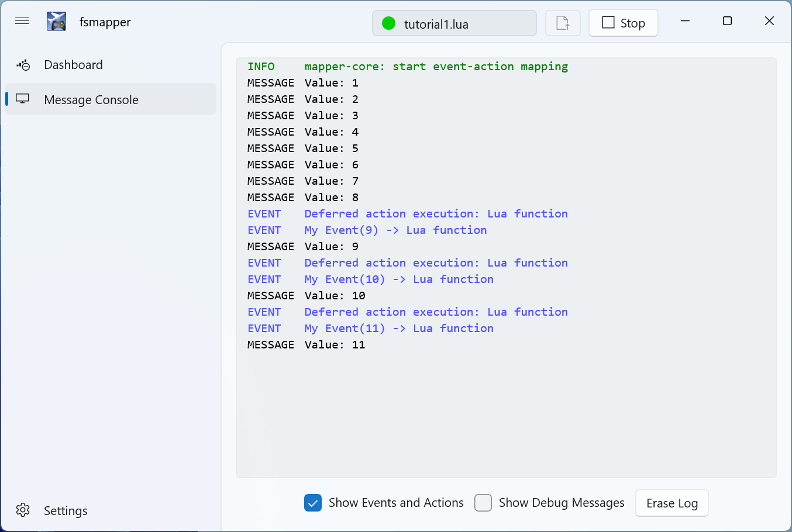The image size is (792, 532).
Task: Uncheck Show Events and Actions
Action: [313, 503]
